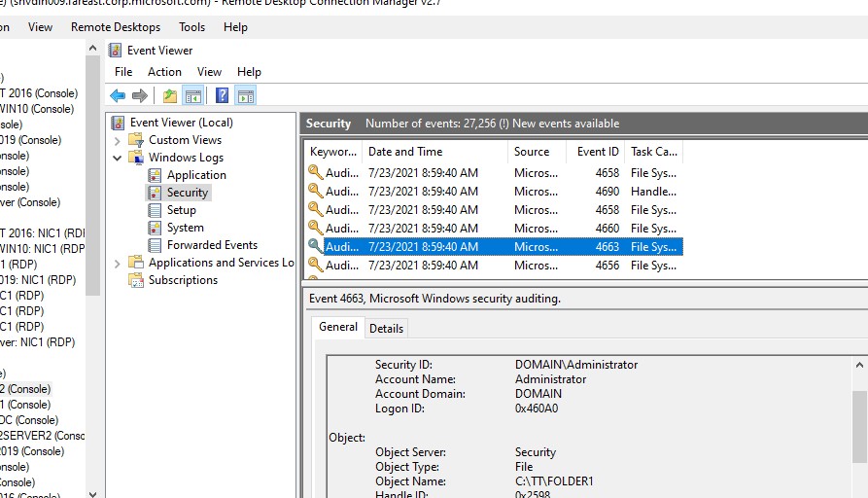Toggle Show/Hide Action Pane toolbar icon
The height and width of the screenshot is (498, 868).
point(246,96)
